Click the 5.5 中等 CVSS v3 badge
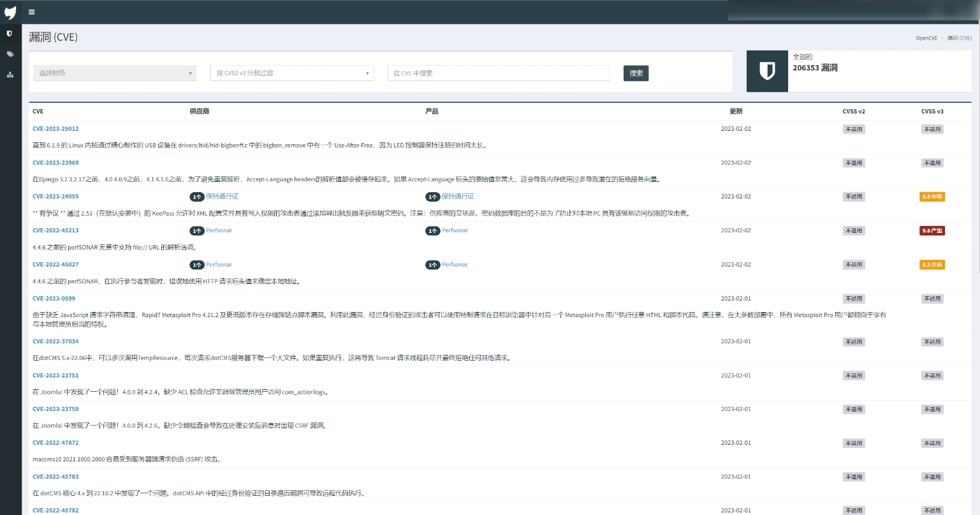980x515 pixels. click(x=932, y=197)
